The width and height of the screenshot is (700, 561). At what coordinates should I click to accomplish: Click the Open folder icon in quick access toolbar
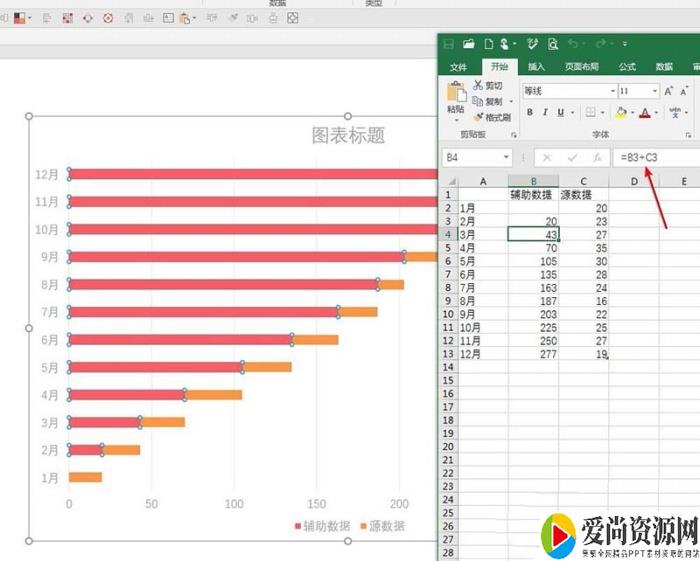point(468,44)
